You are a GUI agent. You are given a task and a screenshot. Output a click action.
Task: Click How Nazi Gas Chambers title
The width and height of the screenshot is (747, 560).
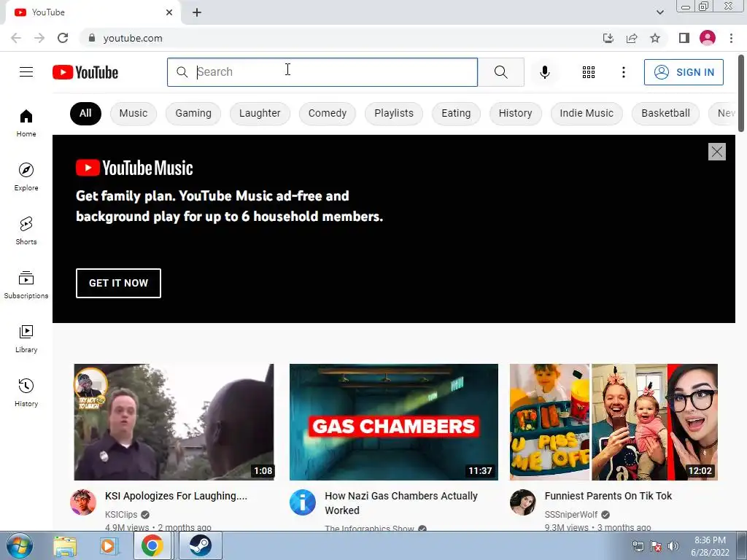tap(401, 503)
